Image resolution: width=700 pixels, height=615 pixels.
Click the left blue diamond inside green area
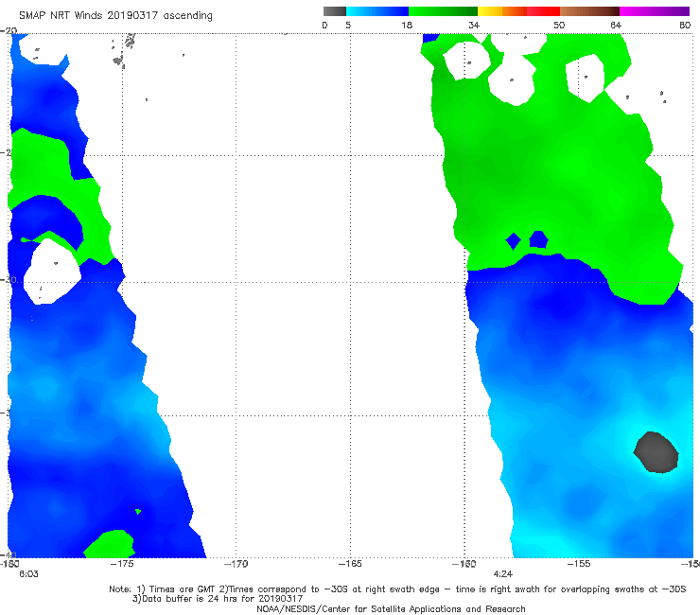click(x=513, y=241)
